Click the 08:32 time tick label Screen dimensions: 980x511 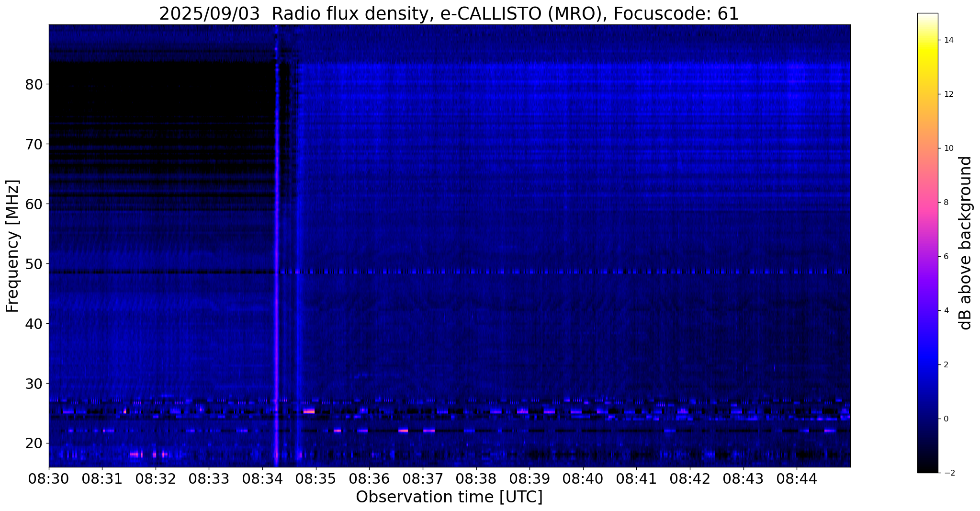click(156, 478)
